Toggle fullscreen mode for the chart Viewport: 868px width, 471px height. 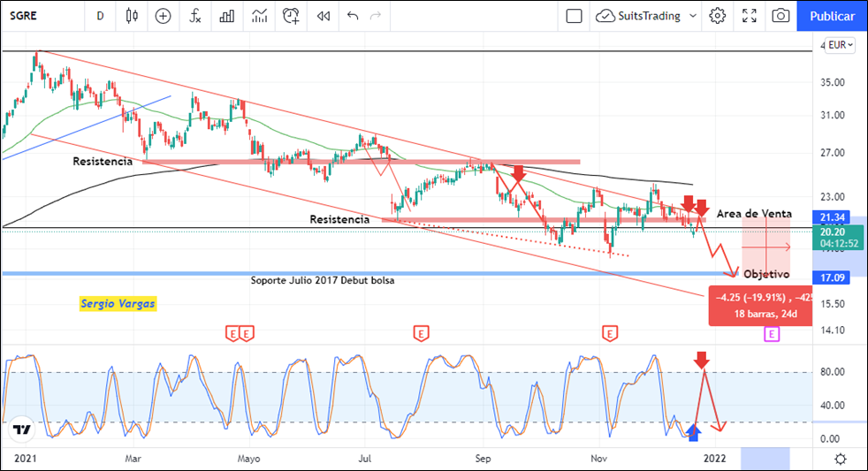pyautogui.click(x=750, y=16)
